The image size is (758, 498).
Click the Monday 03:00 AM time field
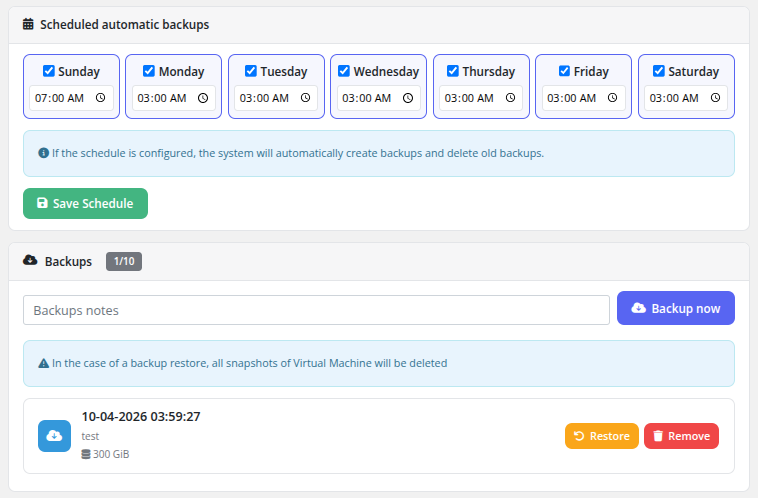click(174, 98)
